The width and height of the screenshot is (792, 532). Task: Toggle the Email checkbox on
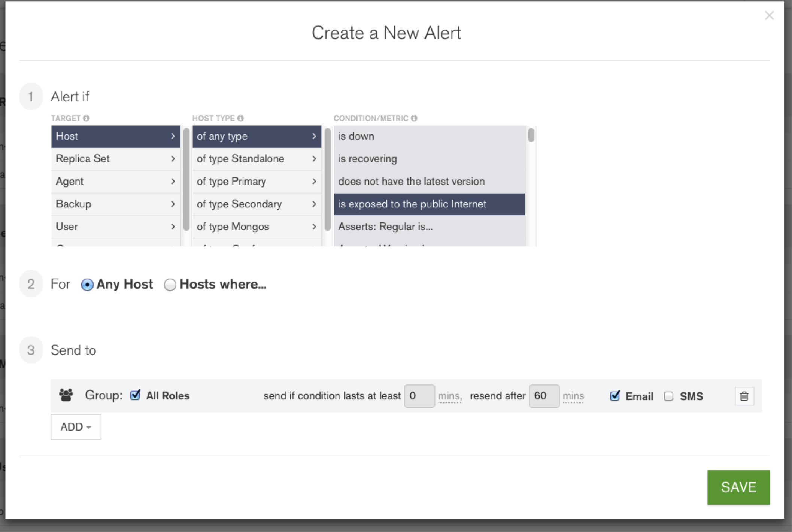pos(616,395)
